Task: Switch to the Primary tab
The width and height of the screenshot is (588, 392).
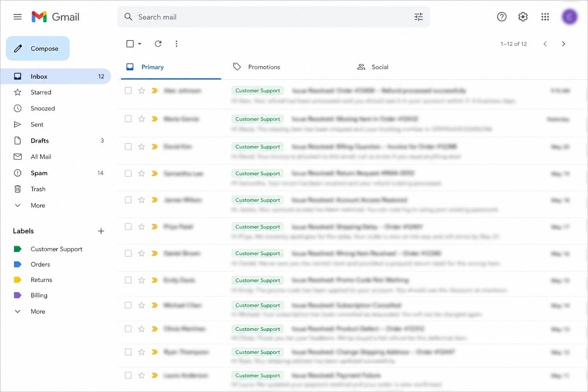Action: [171, 67]
